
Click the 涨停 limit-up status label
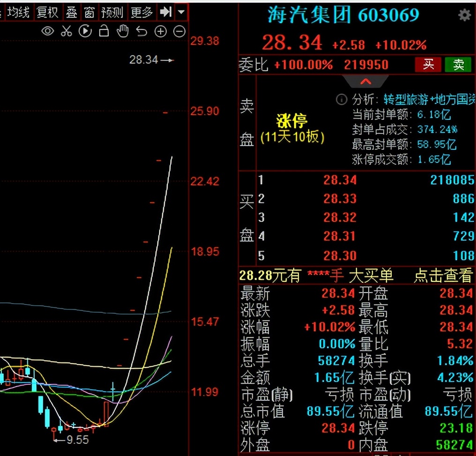pyautogui.click(x=292, y=121)
